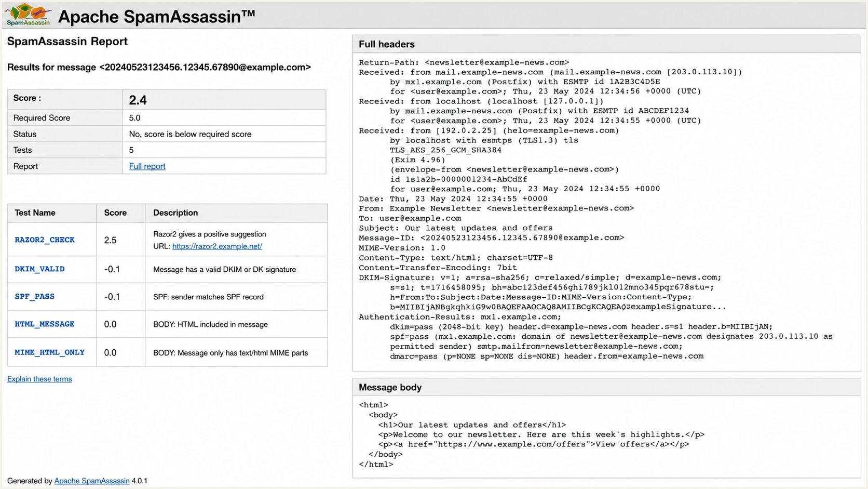Screen dimensions: 868x489
Task: Click the HTML_MESSAGE score 0.0
Action: click(110, 324)
